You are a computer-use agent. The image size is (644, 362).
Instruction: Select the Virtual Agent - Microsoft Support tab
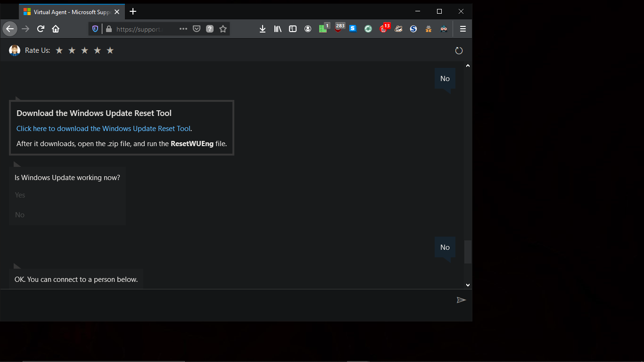[72, 12]
